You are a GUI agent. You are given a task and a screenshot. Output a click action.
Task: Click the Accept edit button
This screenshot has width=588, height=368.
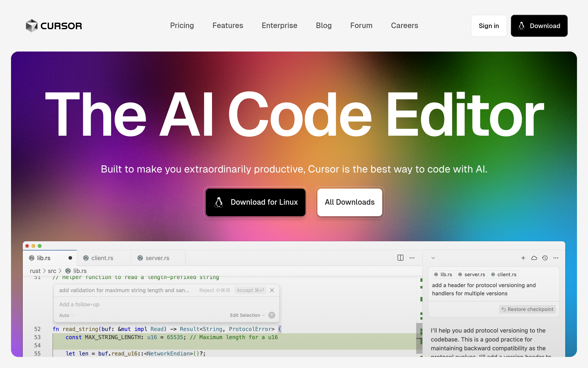point(250,290)
